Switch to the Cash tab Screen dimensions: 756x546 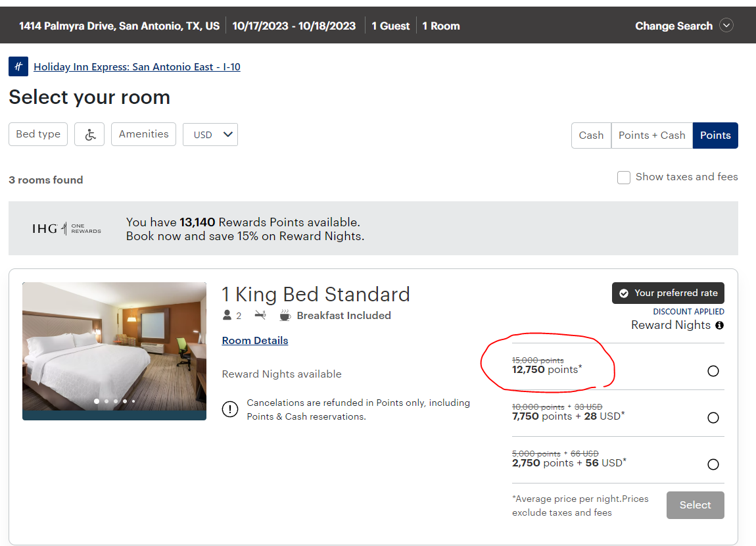tap(591, 136)
